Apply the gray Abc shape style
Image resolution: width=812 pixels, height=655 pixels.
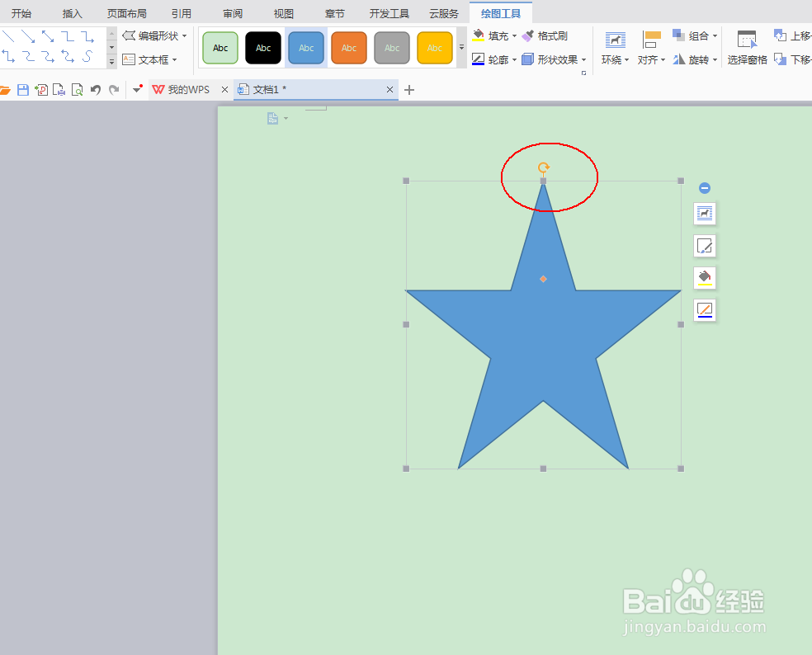coord(392,48)
